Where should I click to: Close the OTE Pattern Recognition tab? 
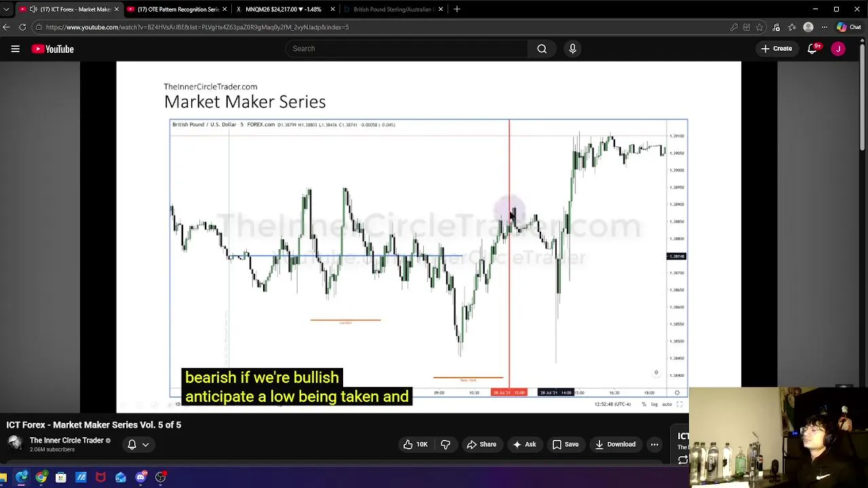[224, 9]
